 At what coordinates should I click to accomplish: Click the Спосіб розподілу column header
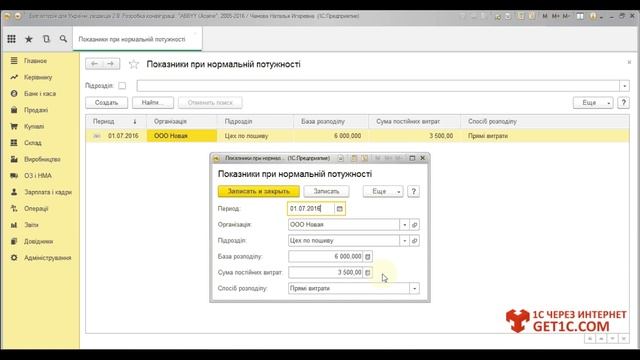point(545,122)
